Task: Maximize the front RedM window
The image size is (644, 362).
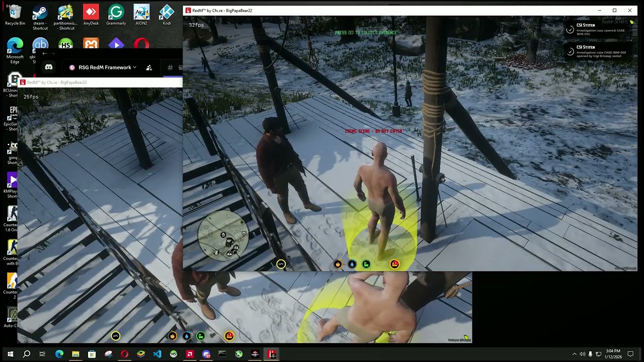Action: click(x=614, y=11)
